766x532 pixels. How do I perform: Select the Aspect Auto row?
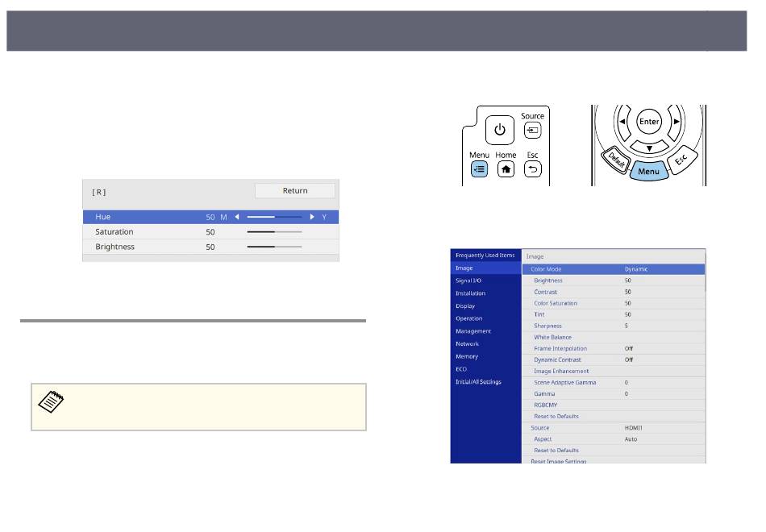[x=614, y=439]
